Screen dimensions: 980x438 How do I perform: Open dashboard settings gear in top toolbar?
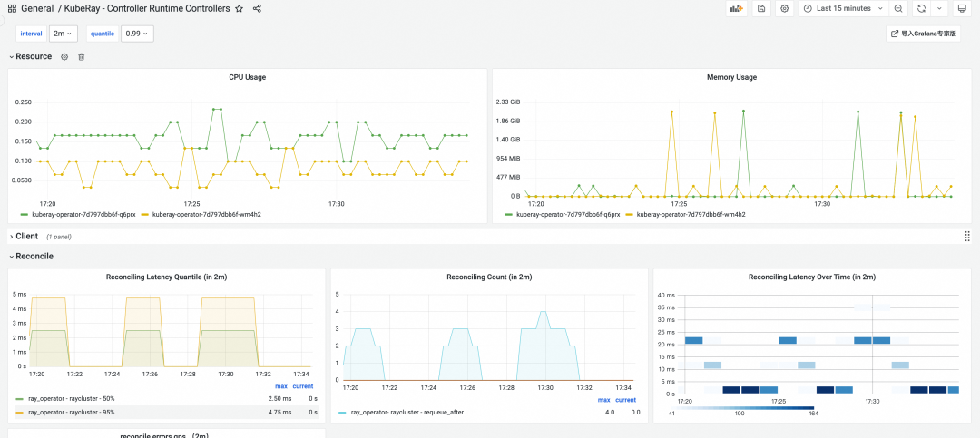coord(785,8)
